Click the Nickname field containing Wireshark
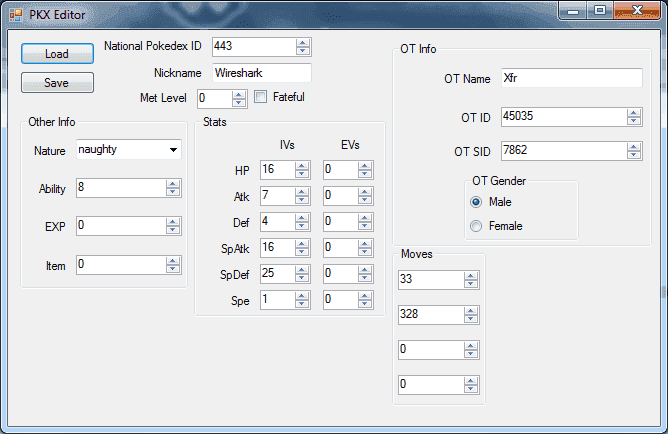This screenshot has width=668, height=434. tap(262, 73)
